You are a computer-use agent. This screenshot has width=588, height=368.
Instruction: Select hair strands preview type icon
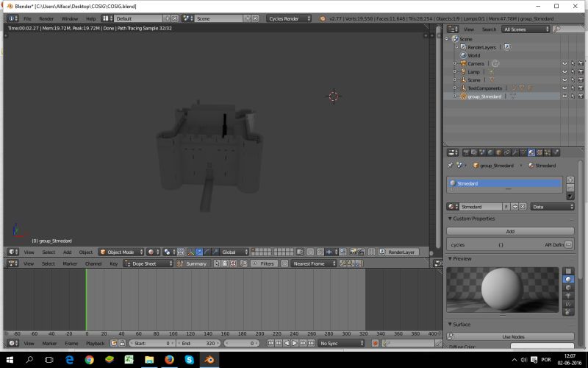[x=568, y=304]
